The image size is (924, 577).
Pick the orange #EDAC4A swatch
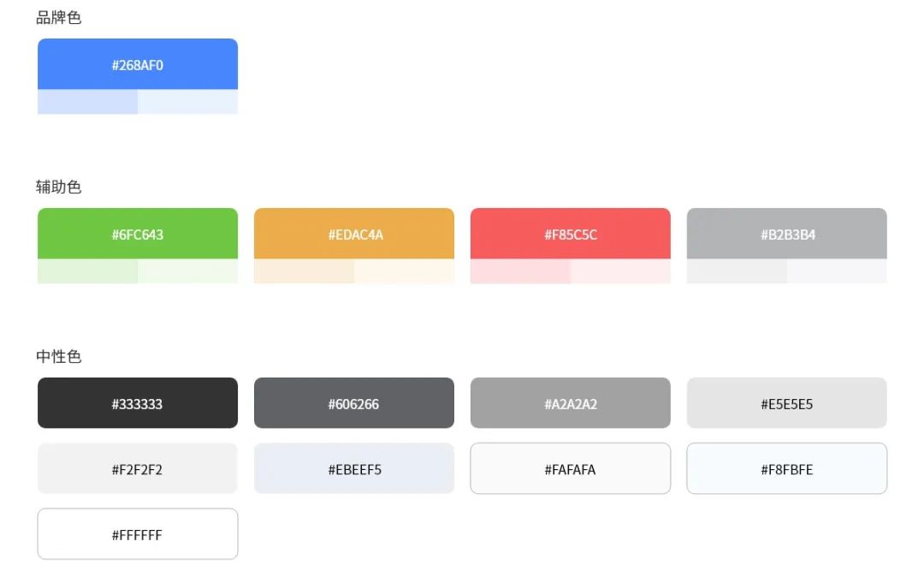[x=354, y=234]
